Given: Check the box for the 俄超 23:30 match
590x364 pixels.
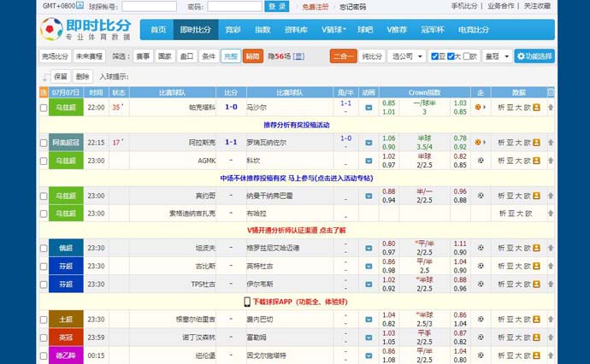Looking at the screenshot, I should pyautogui.click(x=44, y=248).
